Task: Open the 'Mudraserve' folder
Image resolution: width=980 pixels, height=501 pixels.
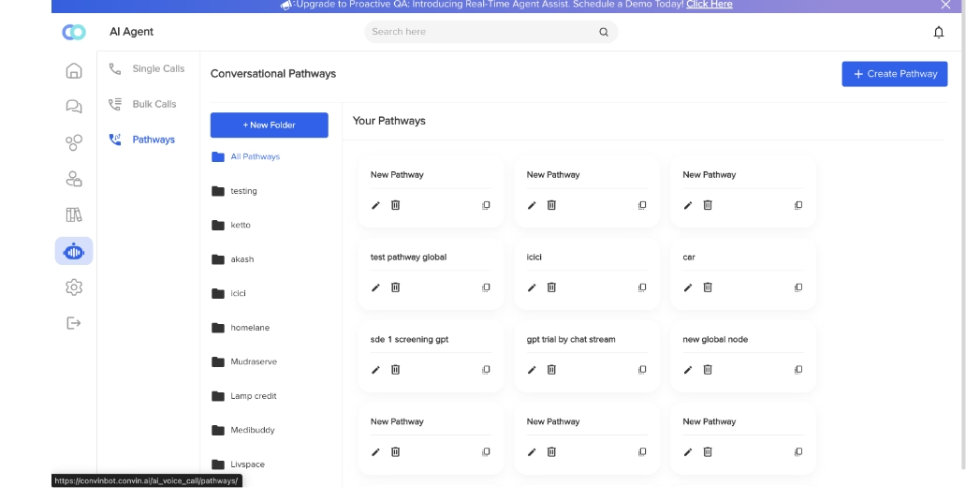Action: pos(244,361)
